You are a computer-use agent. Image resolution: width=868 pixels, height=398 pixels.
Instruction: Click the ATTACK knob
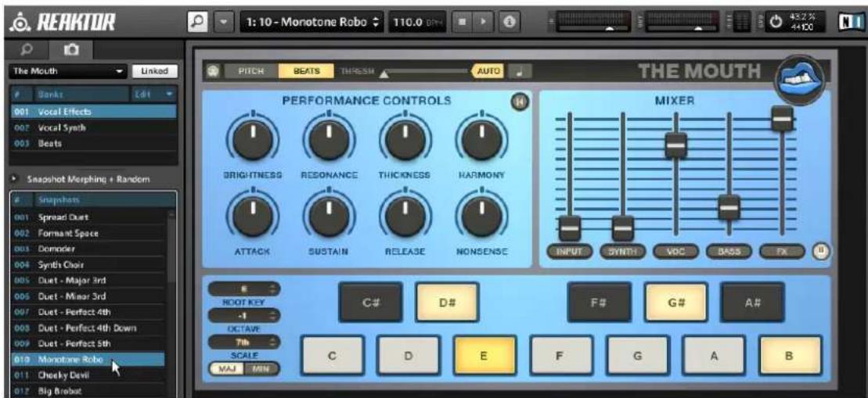[x=253, y=217]
